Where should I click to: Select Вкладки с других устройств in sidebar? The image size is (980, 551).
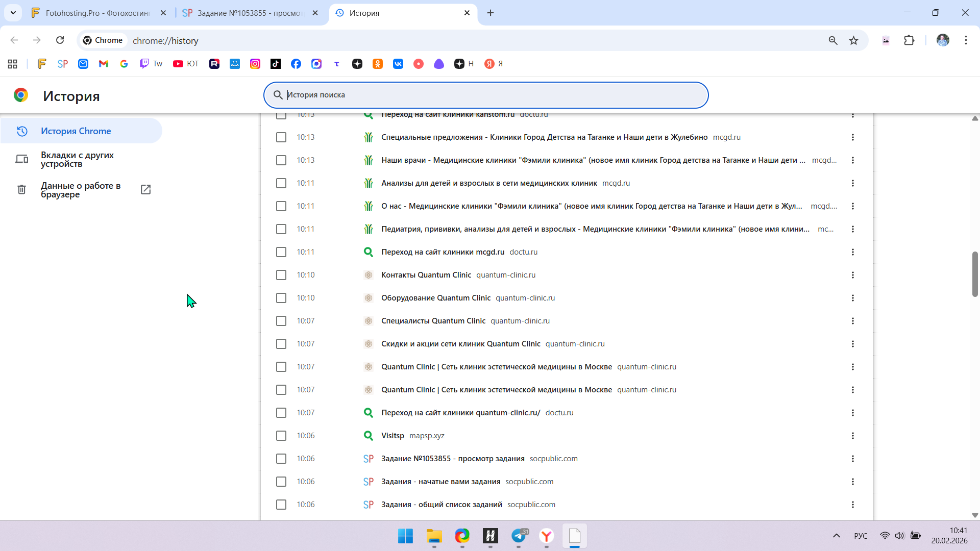[77, 159]
